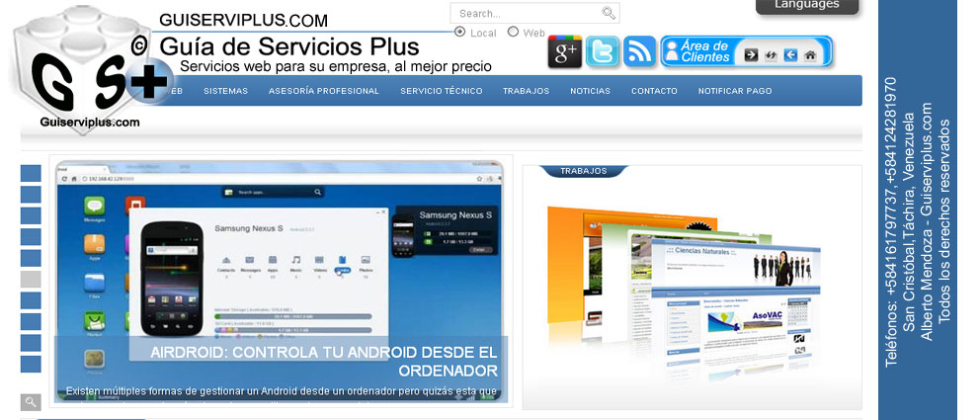Image resolution: width=980 pixels, height=420 pixels.
Task: Click inside the Search text field
Action: [x=527, y=14]
